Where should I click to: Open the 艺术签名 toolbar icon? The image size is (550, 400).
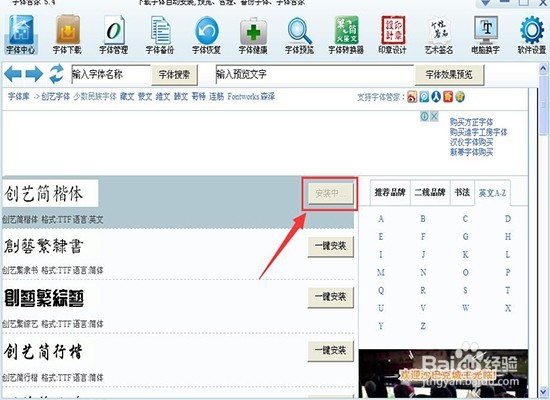click(x=439, y=34)
